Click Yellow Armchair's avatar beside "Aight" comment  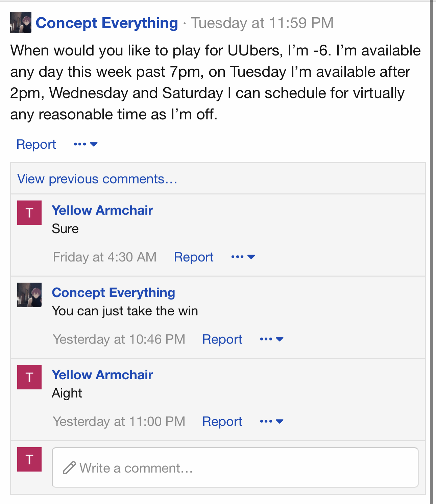[x=29, y=377]
